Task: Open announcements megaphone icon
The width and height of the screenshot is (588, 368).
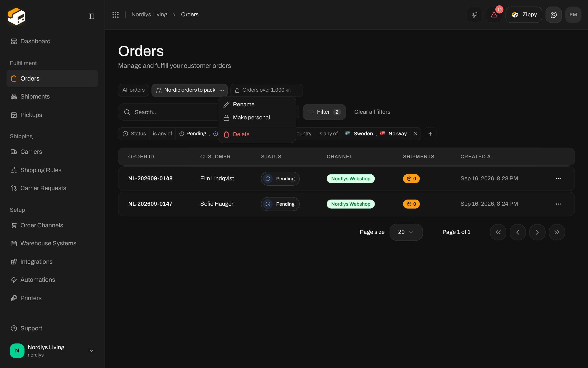Action: [x=474, y=15]
